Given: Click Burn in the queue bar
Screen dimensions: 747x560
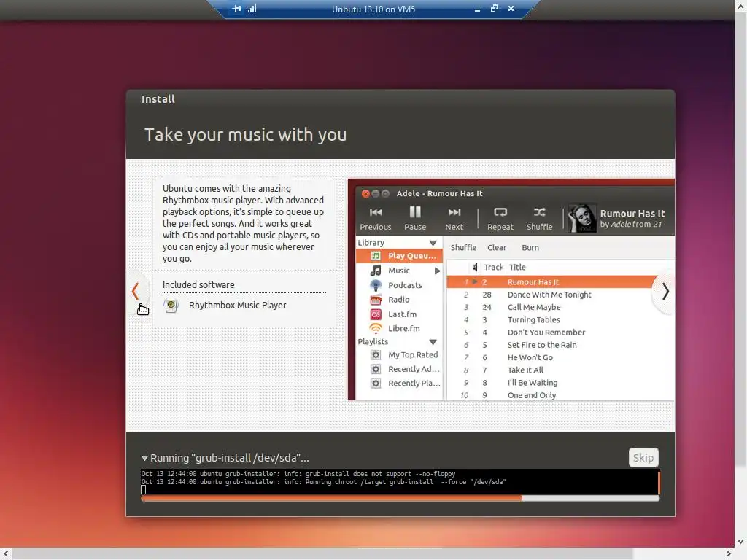Looking at the screenshot, I should point(530,248).
